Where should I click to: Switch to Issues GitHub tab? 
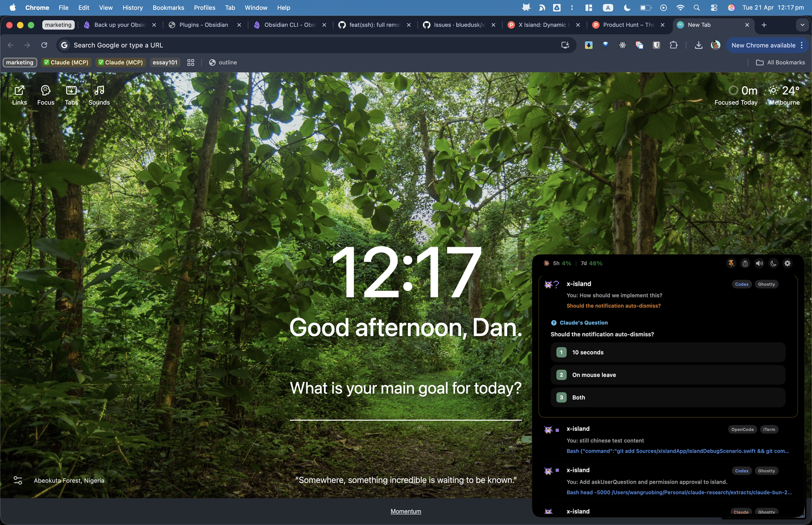(x=459, y=25)
